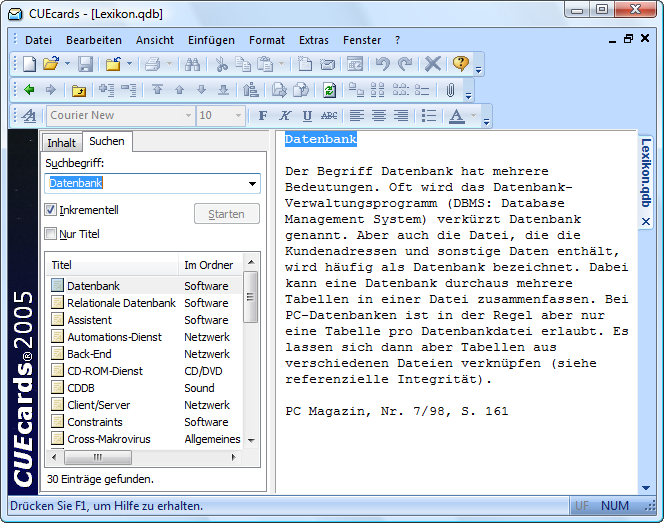Switch to the Inhalt tab
This screenshot has height=523, width=664.
click(61, 143)
